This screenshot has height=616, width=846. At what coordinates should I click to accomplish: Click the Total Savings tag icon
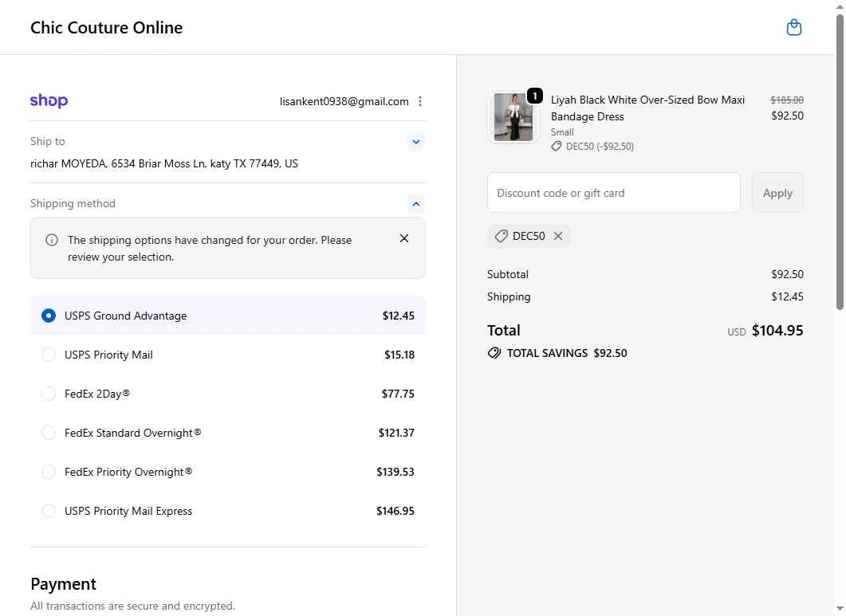pos(494,353)
